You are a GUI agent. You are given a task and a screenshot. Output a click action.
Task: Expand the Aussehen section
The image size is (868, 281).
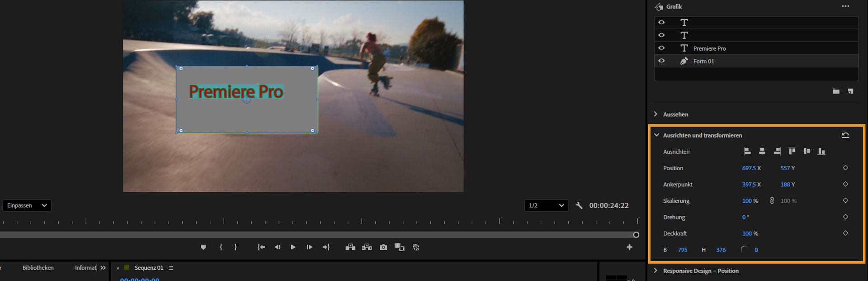[x=656, y=114]
